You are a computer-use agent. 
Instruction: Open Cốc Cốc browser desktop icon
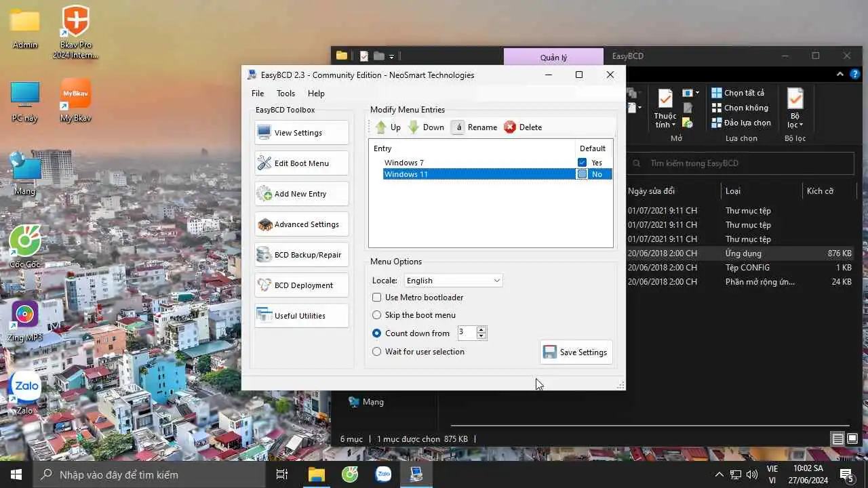click(x=25, y=247)
